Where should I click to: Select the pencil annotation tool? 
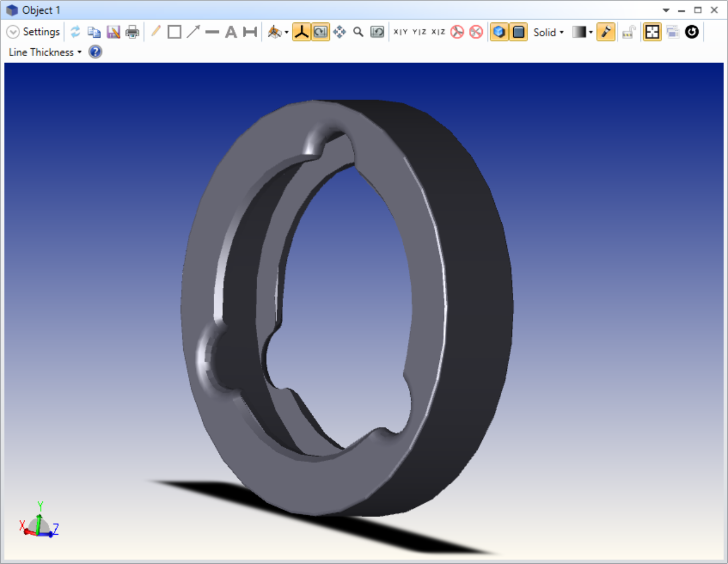pyautogui.click(x=156, y=32)
